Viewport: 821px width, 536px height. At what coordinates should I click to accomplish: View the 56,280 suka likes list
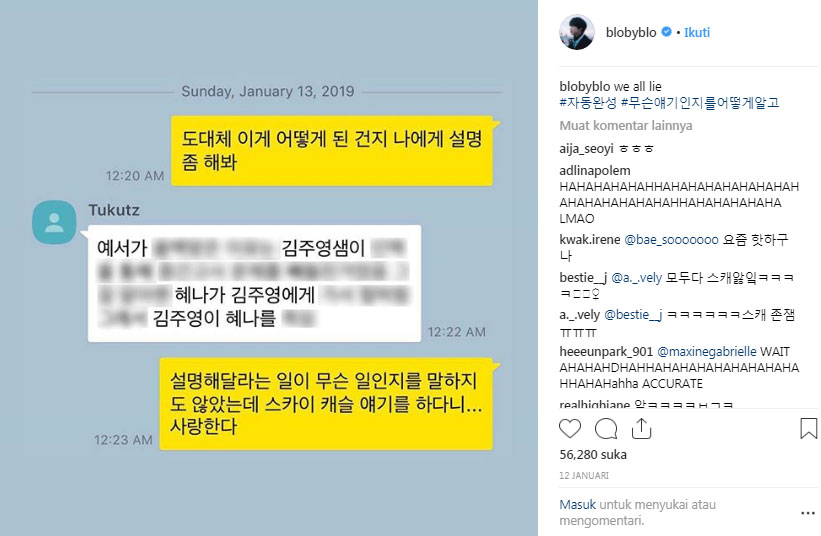point(593,454)
